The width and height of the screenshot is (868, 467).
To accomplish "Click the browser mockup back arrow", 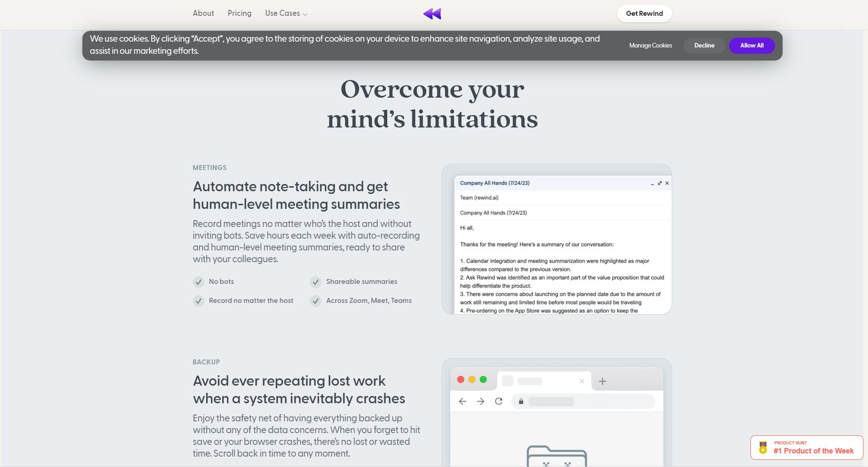I will pyautogui.click(x=462, y=401).
